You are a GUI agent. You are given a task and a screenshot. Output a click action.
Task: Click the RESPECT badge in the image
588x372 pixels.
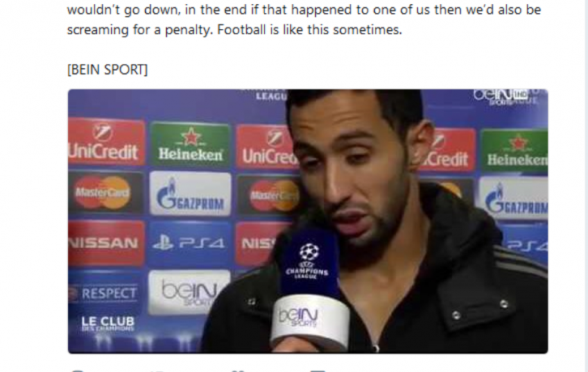point(105,293)
